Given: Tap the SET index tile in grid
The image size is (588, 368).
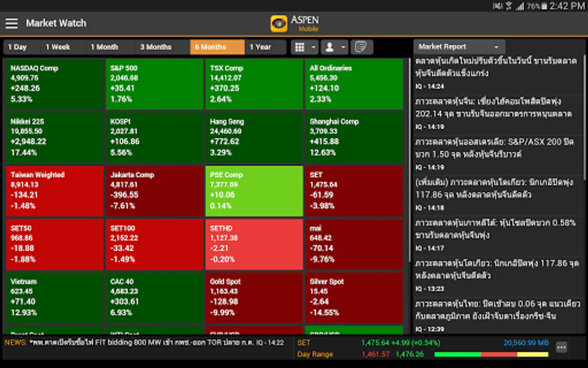Looking at the screenshot, I should (354, 191).
